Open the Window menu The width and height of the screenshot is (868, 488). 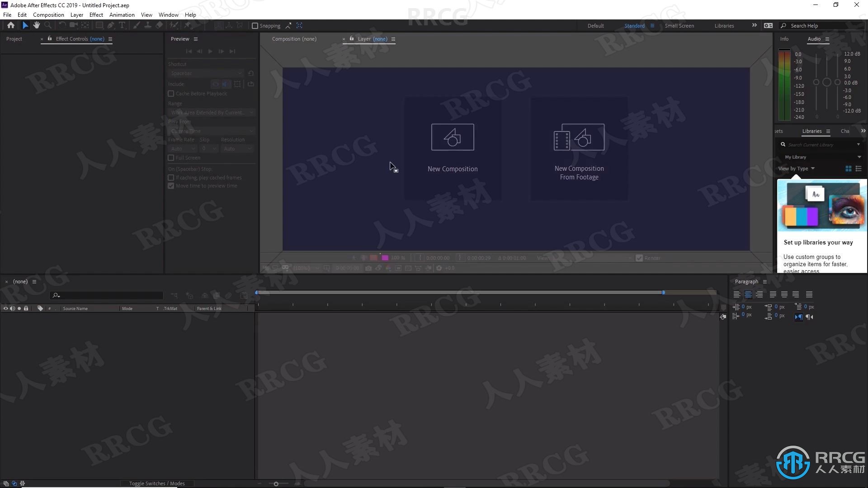click(168, 15)
